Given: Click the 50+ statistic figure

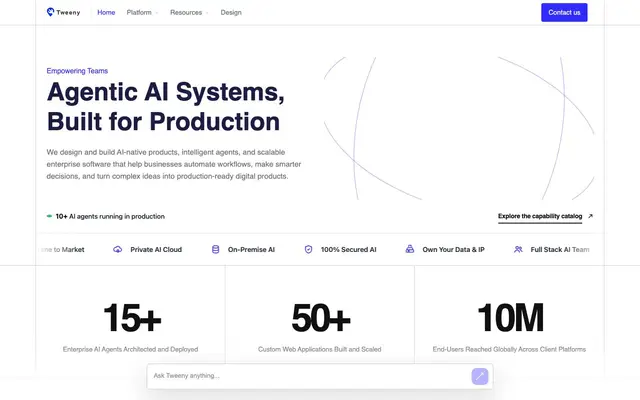Looking at the screenshot, I should (x=321, y=318).
